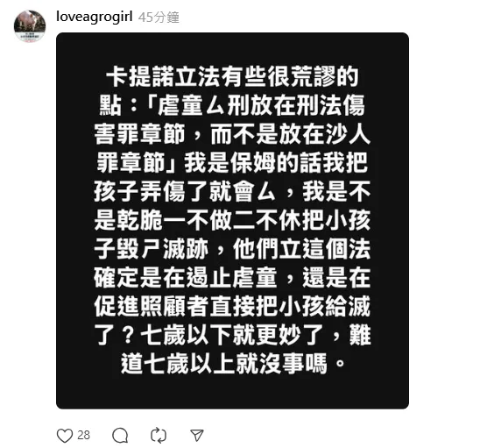The image size is (487, 448).
Task: Click the line containing 七歲以下就更妙了
Action: [232, 335]
